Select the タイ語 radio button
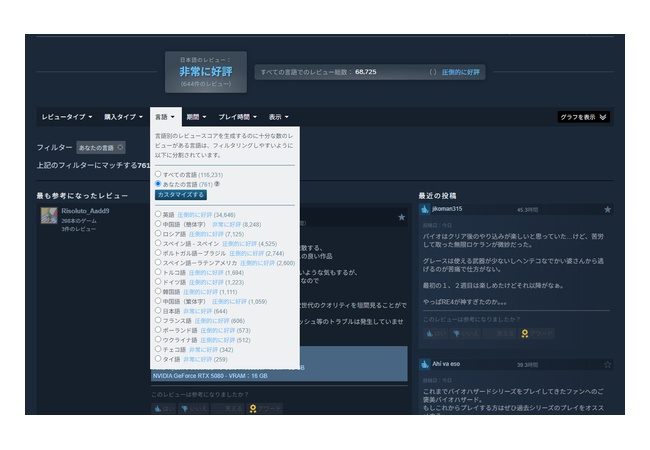650x450 pixels. tap(158, 359)
